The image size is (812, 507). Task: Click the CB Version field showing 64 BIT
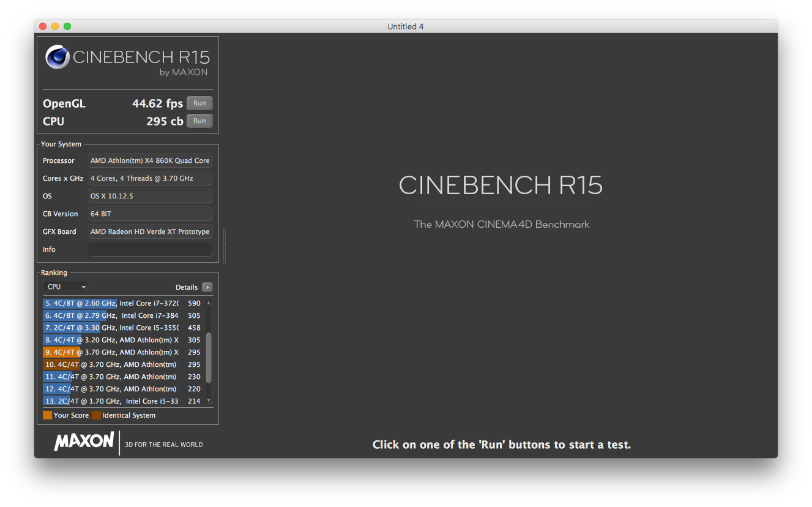tap(150, 214)
